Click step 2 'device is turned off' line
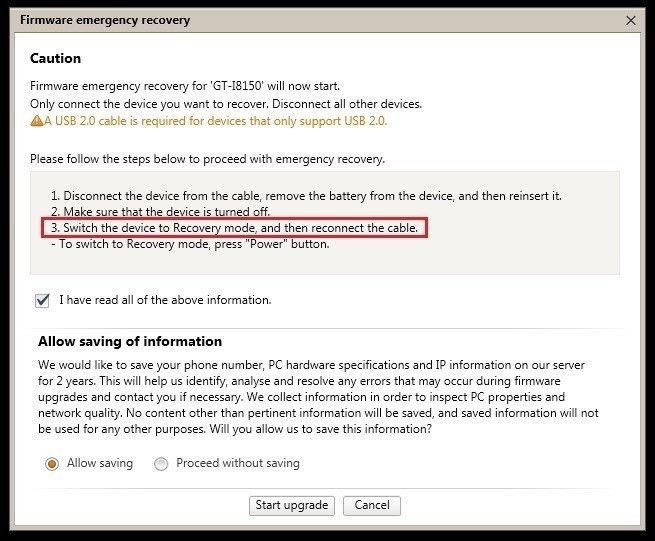Image resolution: width=655 pixels, height=541 pixels. (x=160, y=212)
